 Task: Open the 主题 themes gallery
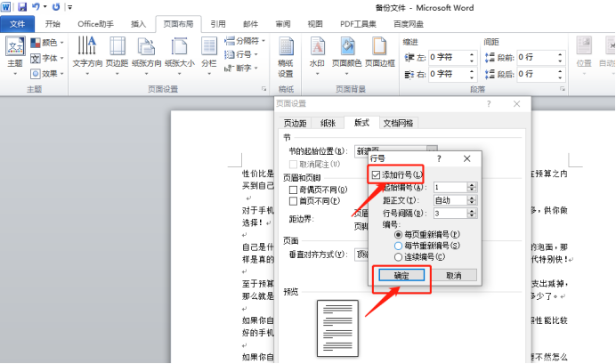(x=15, y=56)
